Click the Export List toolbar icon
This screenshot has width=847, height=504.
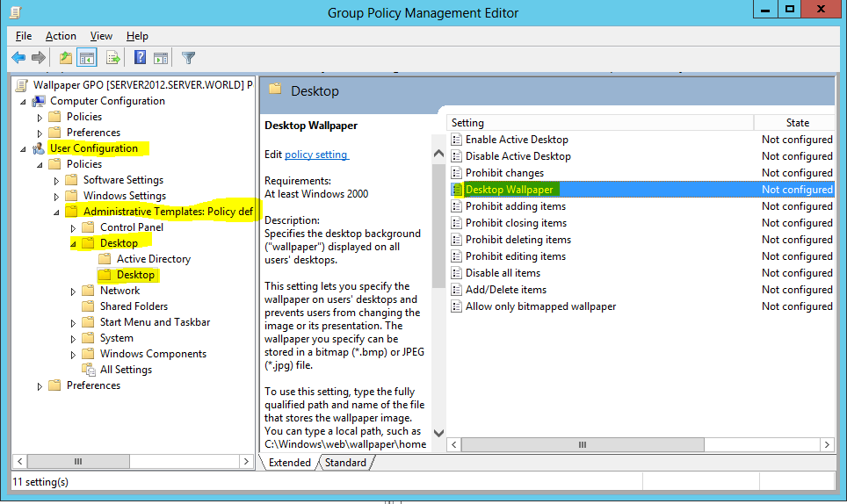112,58
